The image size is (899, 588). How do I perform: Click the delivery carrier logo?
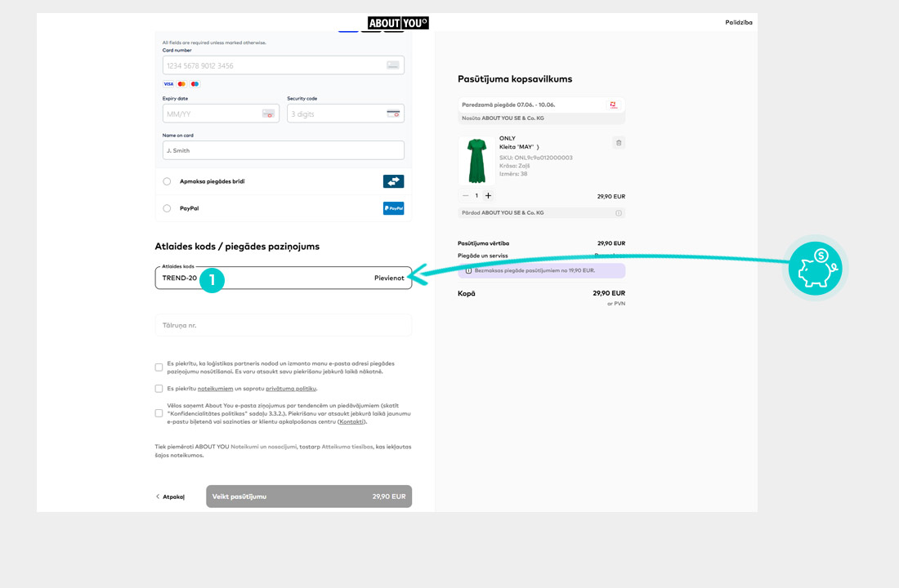click(614, 105)
